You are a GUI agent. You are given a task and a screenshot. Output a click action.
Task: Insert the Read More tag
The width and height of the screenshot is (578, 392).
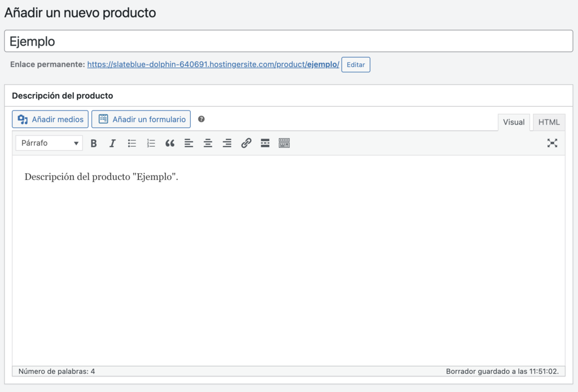[x=265, y=143]
